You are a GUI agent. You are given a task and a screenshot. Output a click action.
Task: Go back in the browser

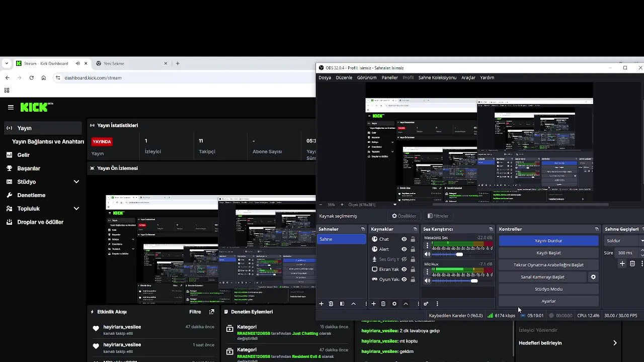pos(7,78)
